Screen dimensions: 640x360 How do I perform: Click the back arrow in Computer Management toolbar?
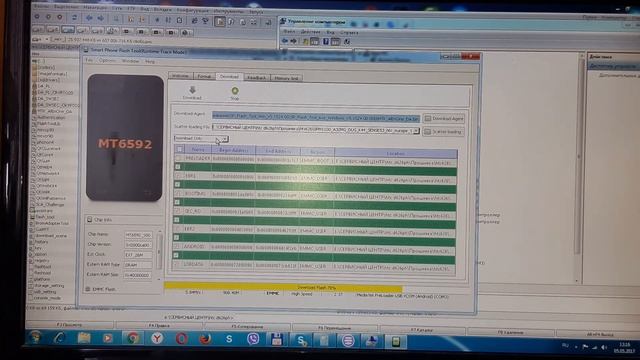[285, 41]
